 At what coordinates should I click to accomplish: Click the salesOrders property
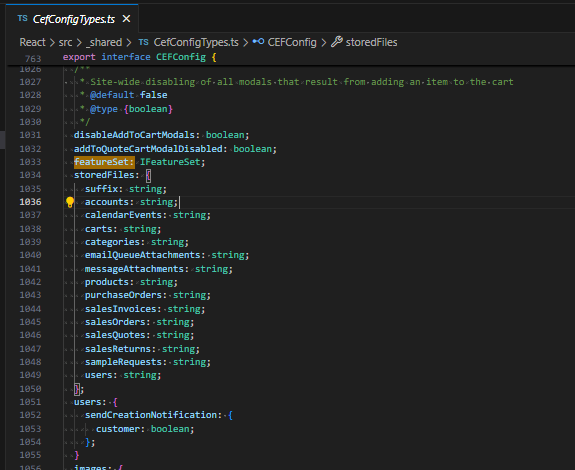click(x=115, y=322)
